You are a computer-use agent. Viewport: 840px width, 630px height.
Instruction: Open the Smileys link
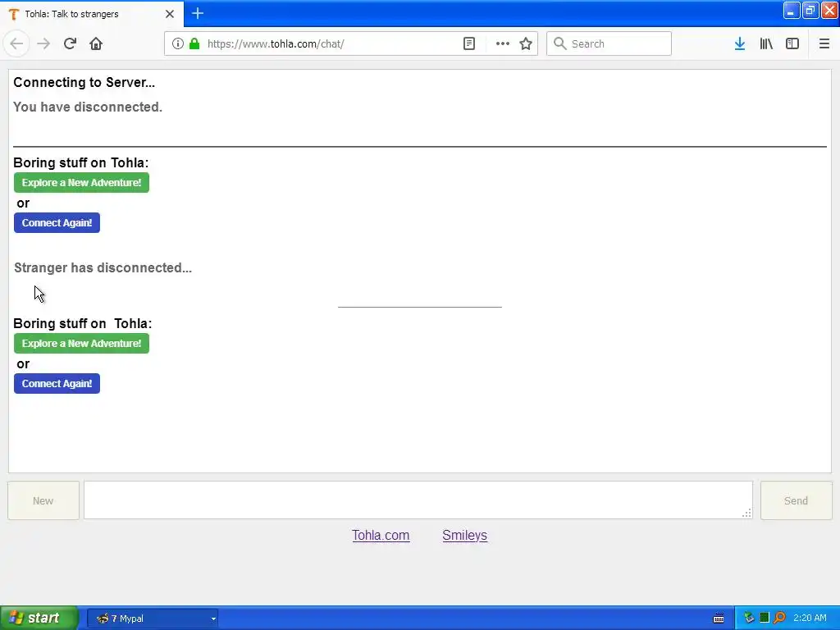pos(465,535)
